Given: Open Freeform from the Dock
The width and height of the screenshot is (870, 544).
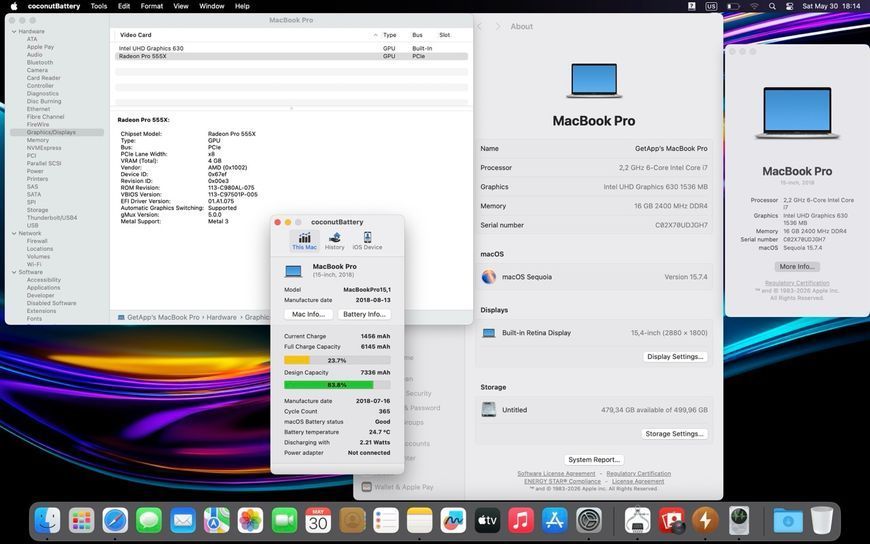Looking at the screenshot, I should coord(453,521).
